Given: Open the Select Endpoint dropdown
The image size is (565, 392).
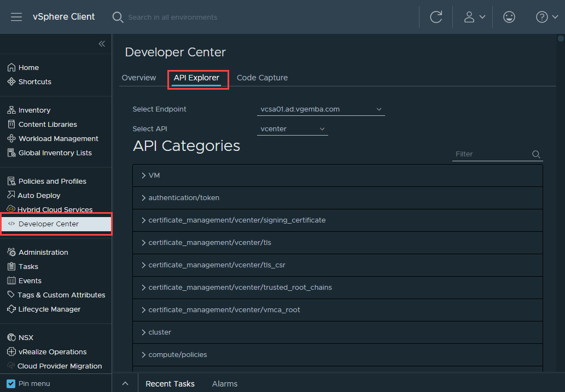Looking at the screenshot, I should (321, 109).
